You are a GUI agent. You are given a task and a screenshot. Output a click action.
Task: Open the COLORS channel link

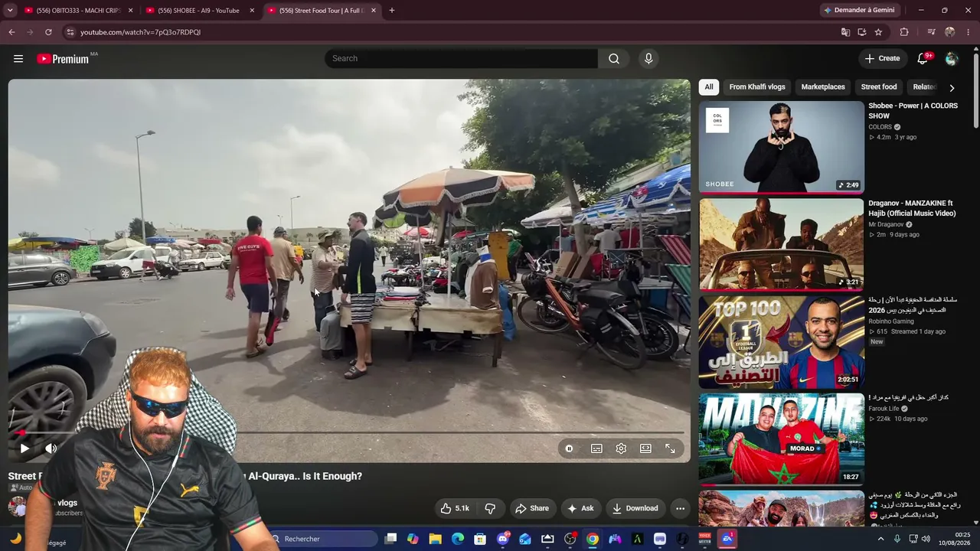click(x=880, y=127)
